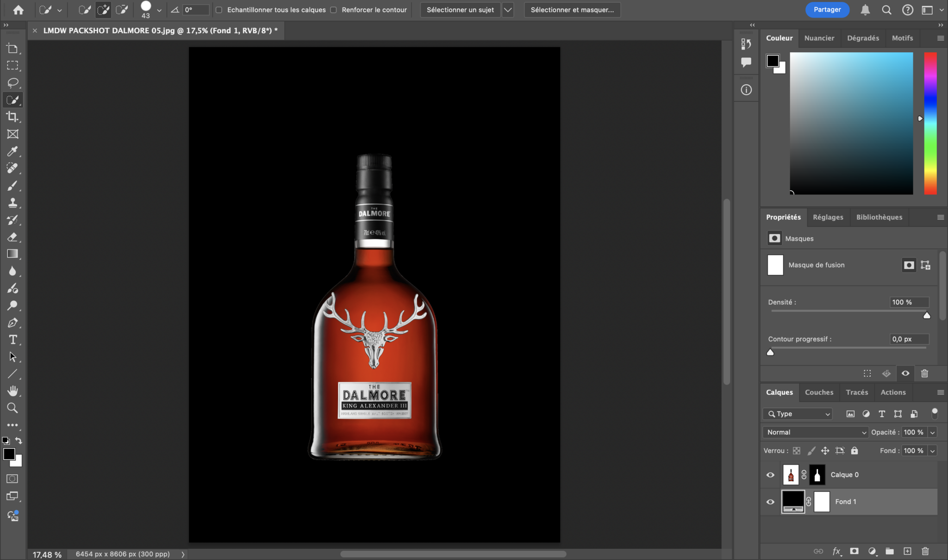Add layer mask in Calques panel
Screen dimensions: 948x560
(x=854, y=551)
